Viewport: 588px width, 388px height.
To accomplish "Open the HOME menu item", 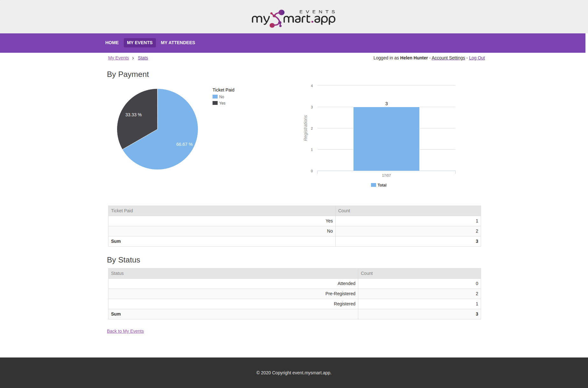I will pyautogui.click(x=112, y=43).
